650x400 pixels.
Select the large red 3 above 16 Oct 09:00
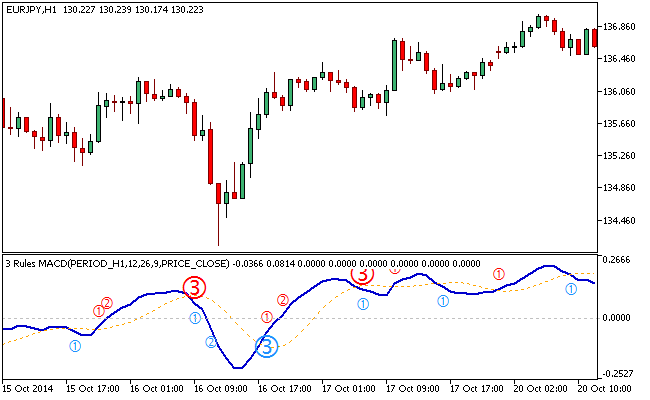tap(195, 289)
